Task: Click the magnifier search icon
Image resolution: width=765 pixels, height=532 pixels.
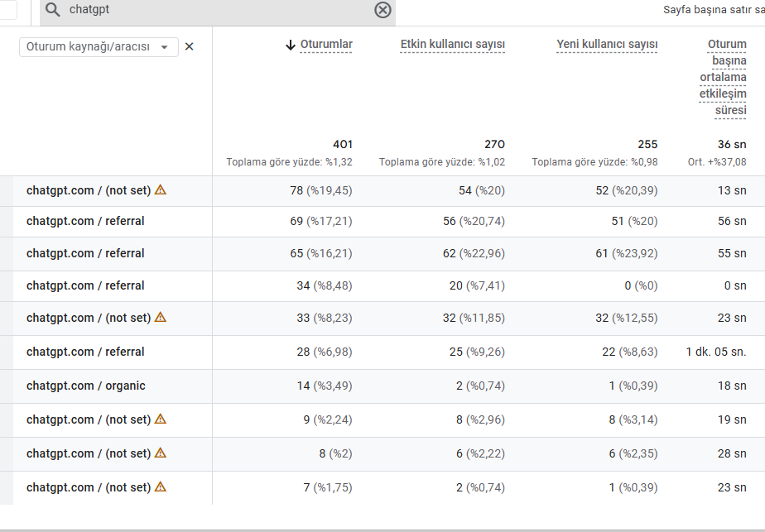Action: point(53,10)
